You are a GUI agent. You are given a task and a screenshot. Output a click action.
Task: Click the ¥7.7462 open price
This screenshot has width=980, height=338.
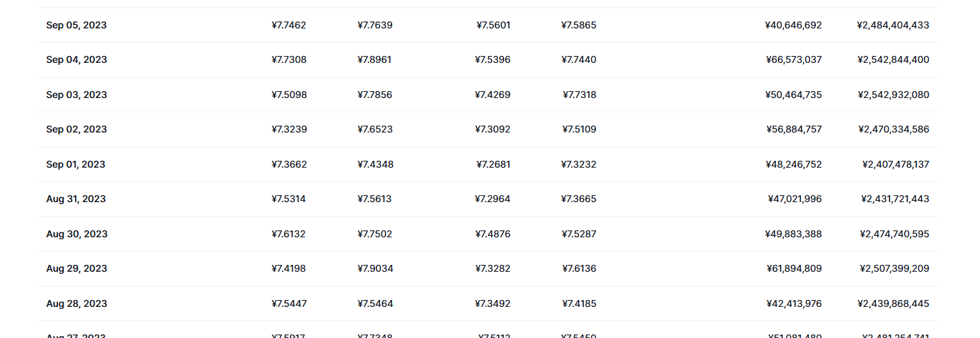[289, 25]
